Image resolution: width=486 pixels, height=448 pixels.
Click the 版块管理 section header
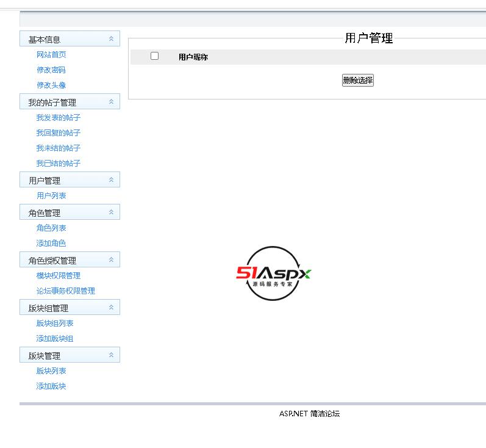pos(70,355)
